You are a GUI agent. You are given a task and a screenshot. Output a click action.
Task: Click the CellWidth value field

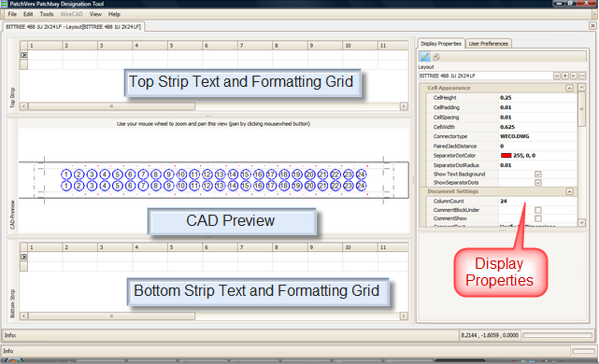coord(538,127)
